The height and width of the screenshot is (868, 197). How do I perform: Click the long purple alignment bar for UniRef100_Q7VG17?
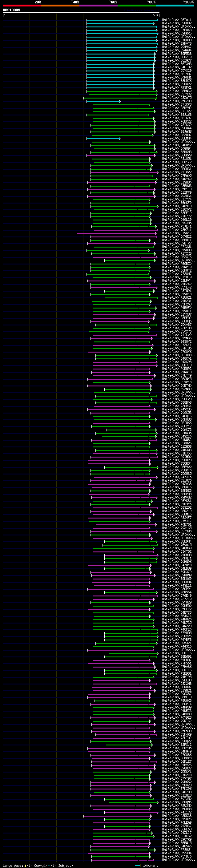point(117,233)
